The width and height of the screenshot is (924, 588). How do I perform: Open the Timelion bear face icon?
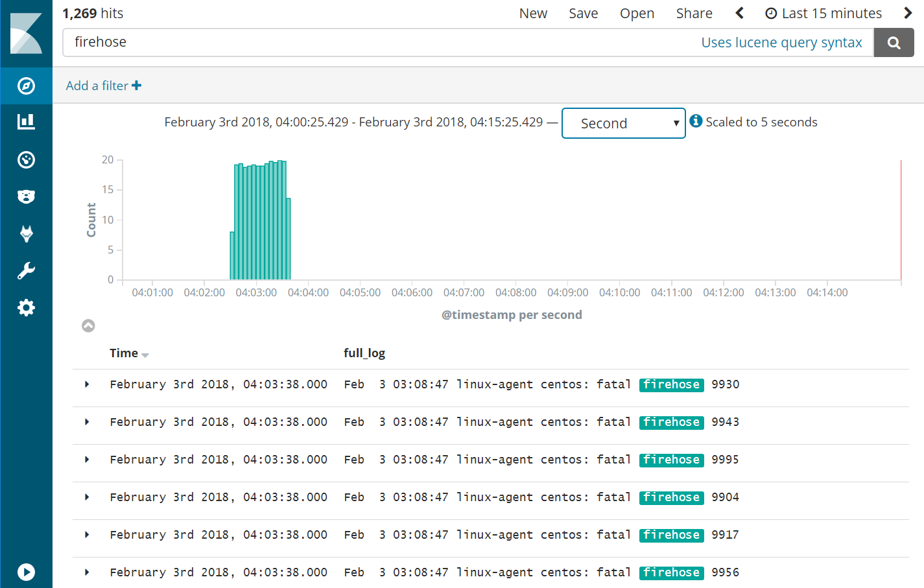(26, 196)
